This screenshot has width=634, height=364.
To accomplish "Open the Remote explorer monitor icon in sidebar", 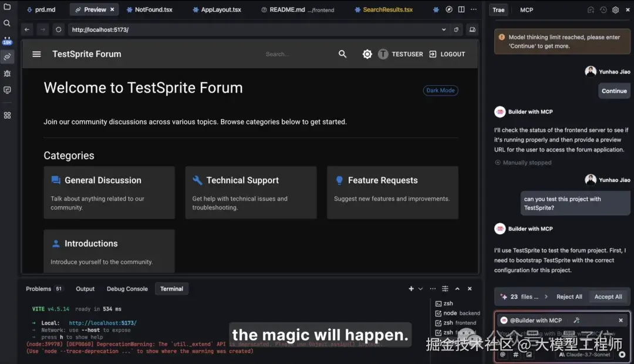I will click(x=7, y=90).
